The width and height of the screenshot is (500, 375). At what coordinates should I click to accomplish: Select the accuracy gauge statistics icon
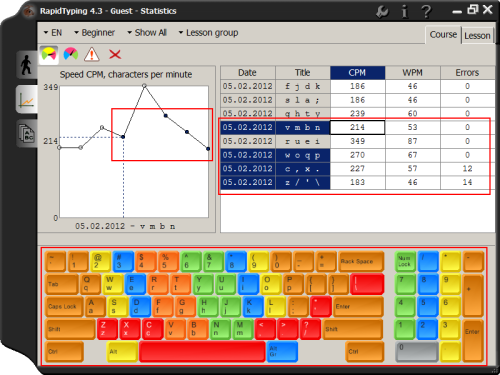tap(71, 54)
